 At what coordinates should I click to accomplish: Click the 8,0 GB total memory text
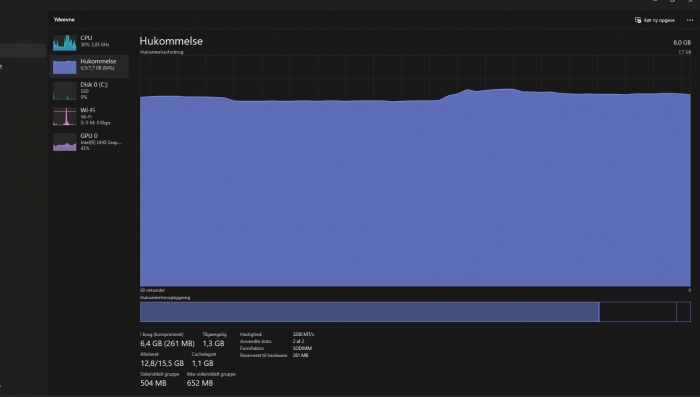tap(682, 42)
